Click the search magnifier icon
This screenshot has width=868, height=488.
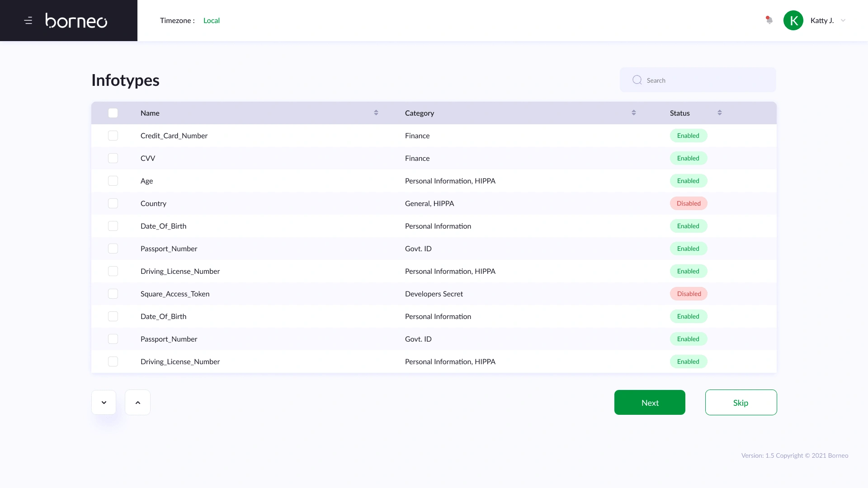click(637, 80)
